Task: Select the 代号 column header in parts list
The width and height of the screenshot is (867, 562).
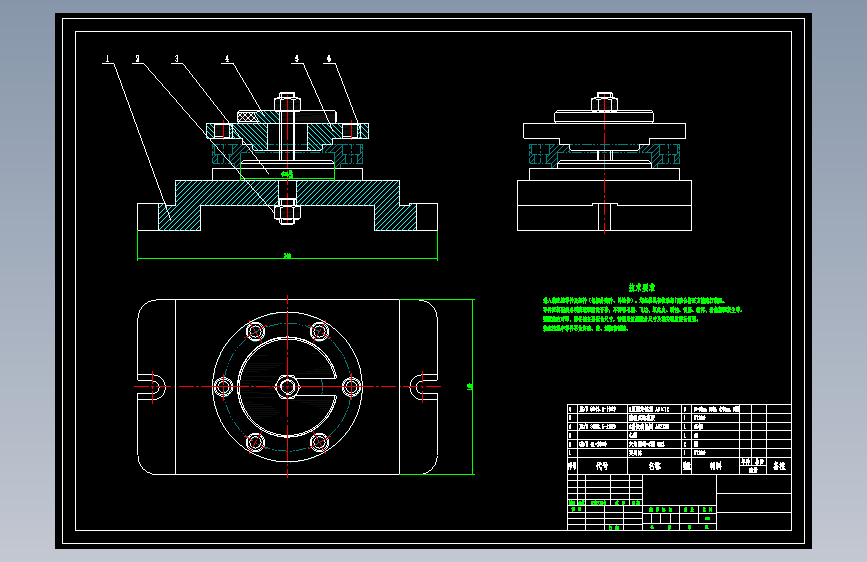Action: click(602, 466)
